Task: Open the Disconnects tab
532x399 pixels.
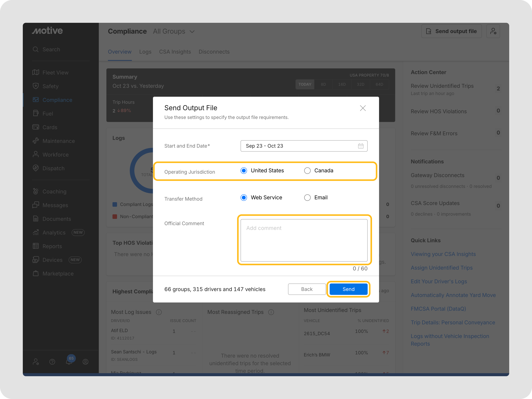Action: 214,52
